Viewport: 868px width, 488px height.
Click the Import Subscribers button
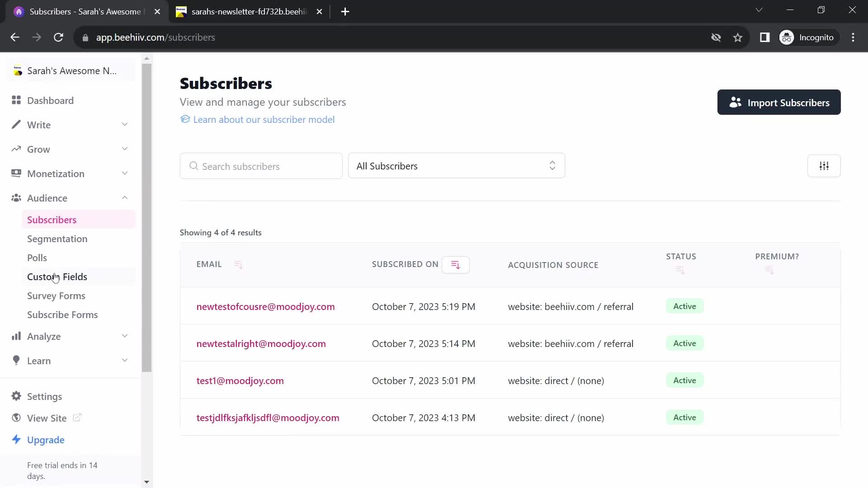tap(778, 103)
